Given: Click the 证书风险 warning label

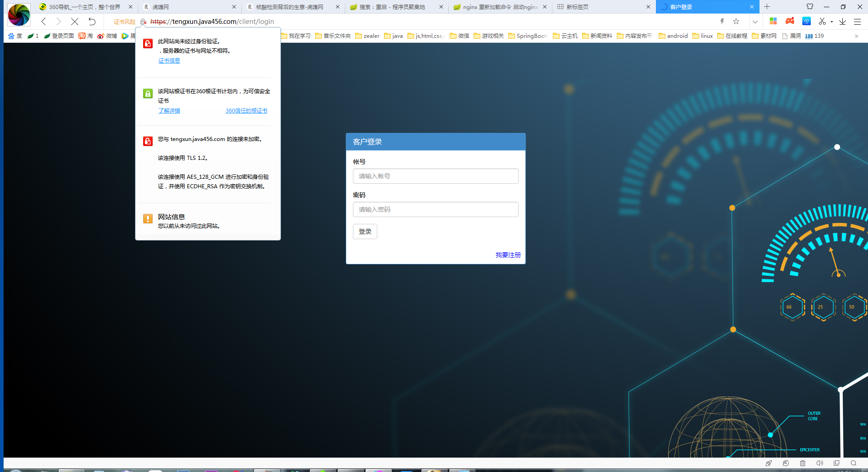Looking at the screenshot, I should 124,22.
